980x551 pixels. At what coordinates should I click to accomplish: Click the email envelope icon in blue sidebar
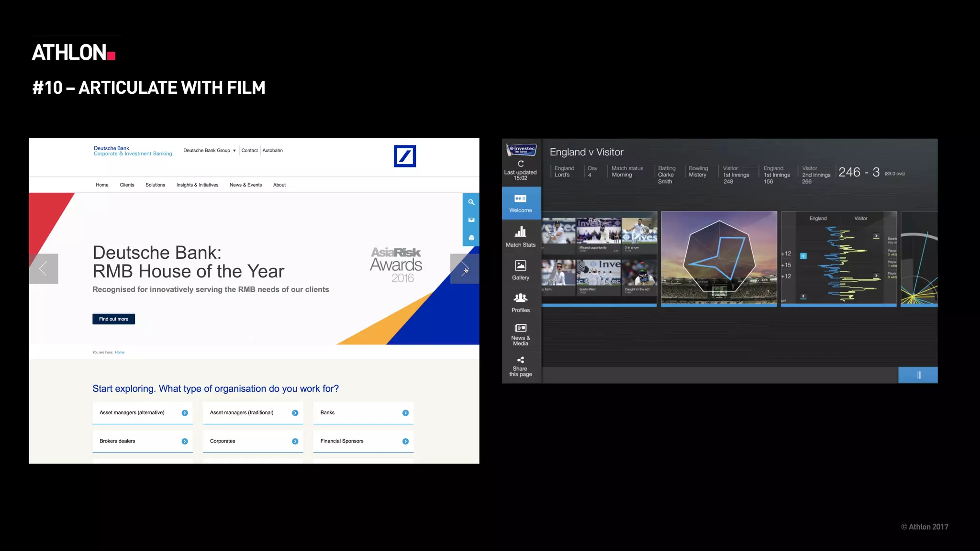(471, 220)
